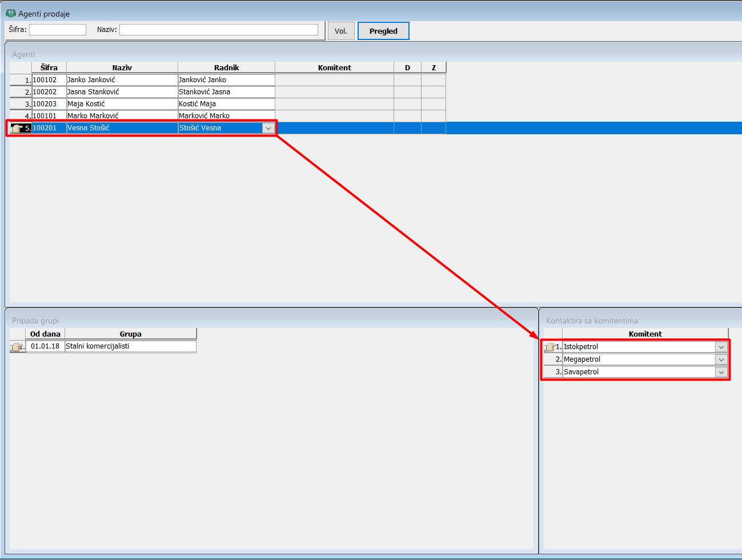Click the Vol. button
The image size is (742, 560).
[x=341, y=31]
